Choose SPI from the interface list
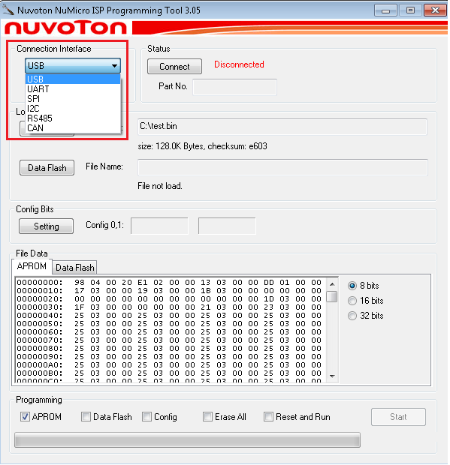Image resolution: width=450 pixels, height=465 pixels. (73, 99)
